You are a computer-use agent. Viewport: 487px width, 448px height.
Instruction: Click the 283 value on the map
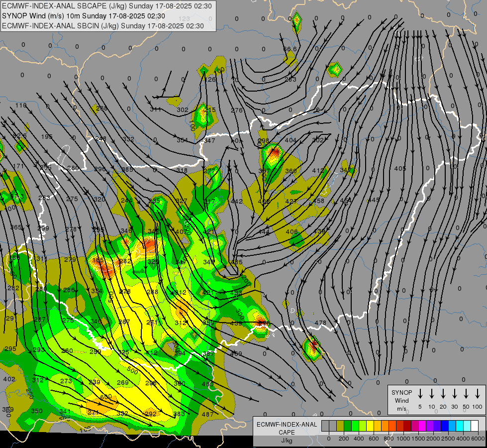pos(291,79)
